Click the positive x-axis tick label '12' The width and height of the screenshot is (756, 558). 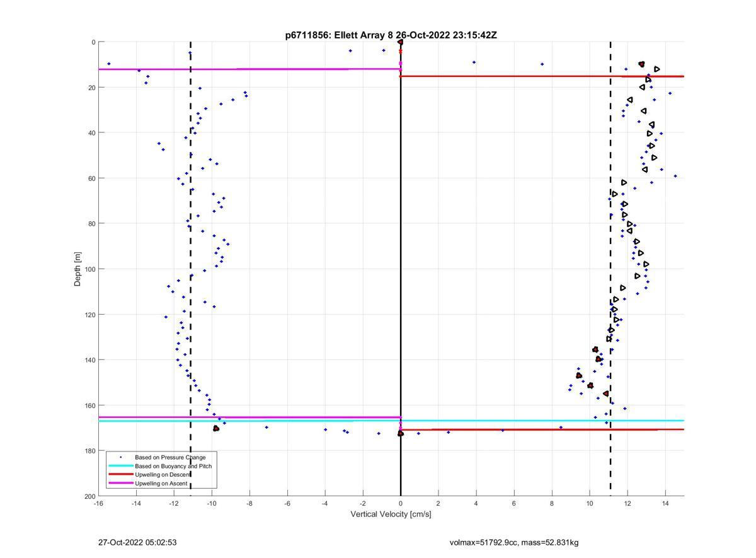(x=627, y=503)
